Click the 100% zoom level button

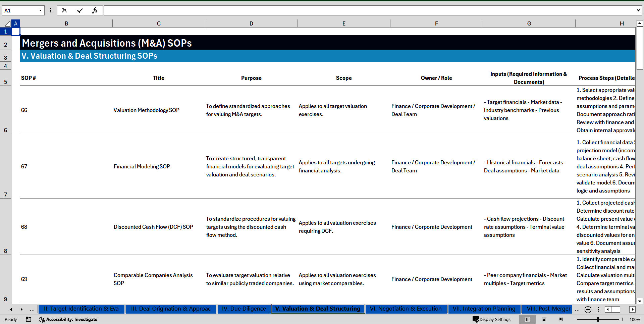635,319
